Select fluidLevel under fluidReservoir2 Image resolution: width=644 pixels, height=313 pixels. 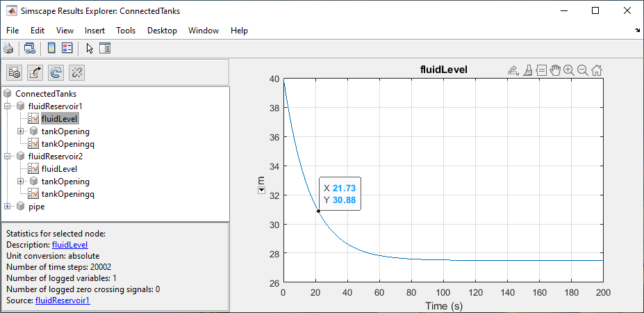coord(59,169)
